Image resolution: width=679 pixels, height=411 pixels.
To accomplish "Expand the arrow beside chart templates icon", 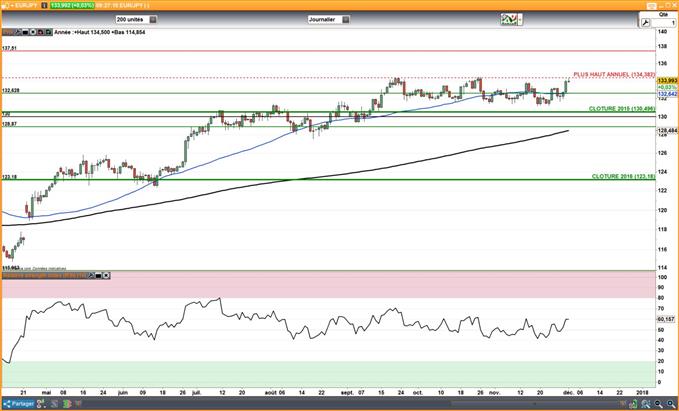I will tap(520, 19).
